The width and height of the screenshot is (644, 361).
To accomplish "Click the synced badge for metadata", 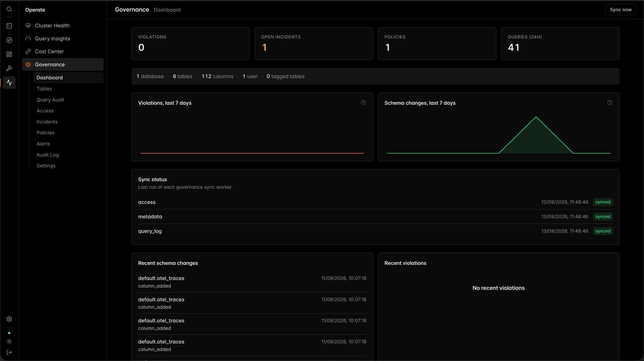I will 603,217.
